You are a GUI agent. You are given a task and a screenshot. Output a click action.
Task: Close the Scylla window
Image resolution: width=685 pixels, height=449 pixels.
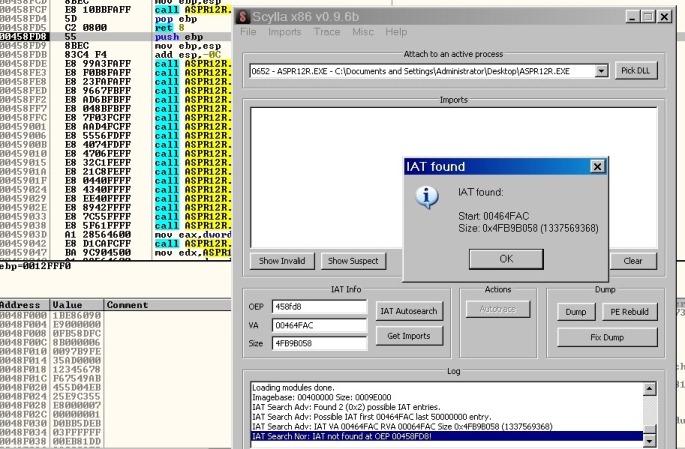tap(664, 17)
